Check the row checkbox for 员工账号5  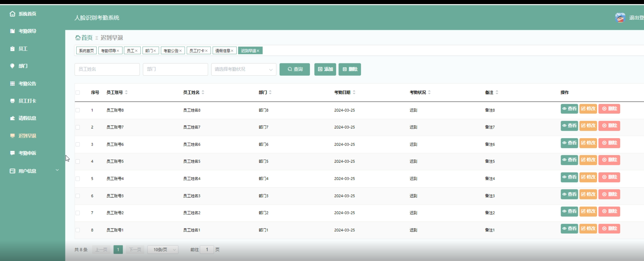(x=78, y=161)
